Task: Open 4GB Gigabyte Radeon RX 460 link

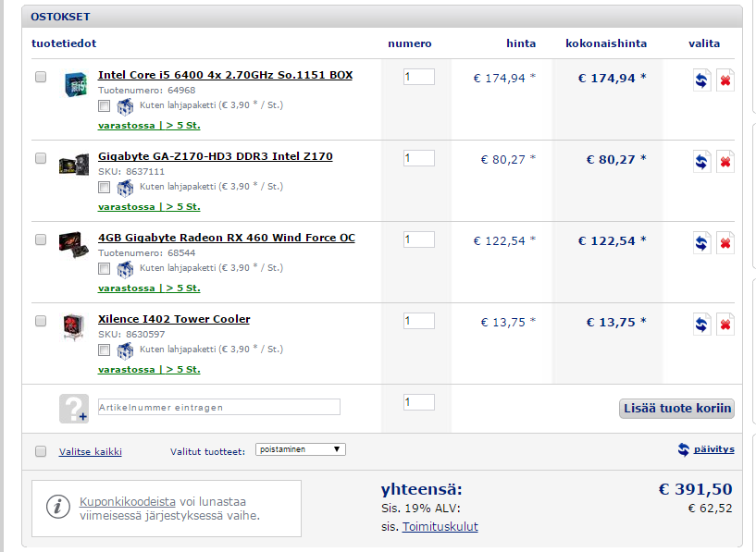Action: tap(227, 238)
